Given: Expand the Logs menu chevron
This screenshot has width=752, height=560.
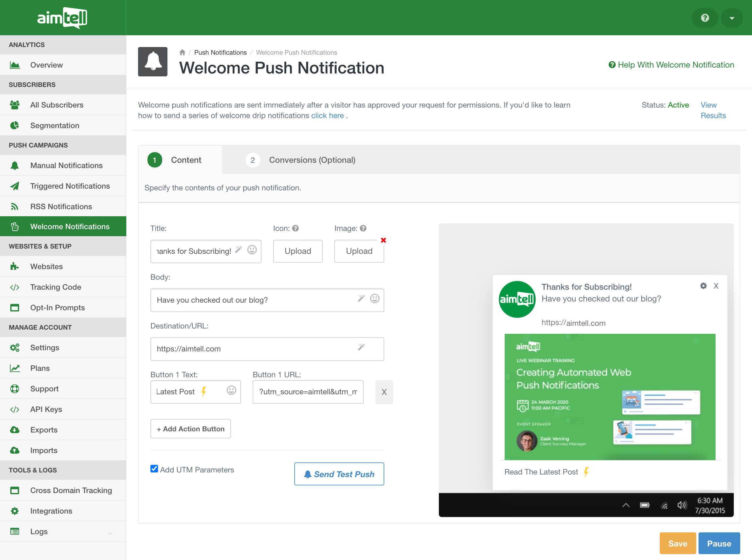Looking at the screenshot, I should click(110, 533).
